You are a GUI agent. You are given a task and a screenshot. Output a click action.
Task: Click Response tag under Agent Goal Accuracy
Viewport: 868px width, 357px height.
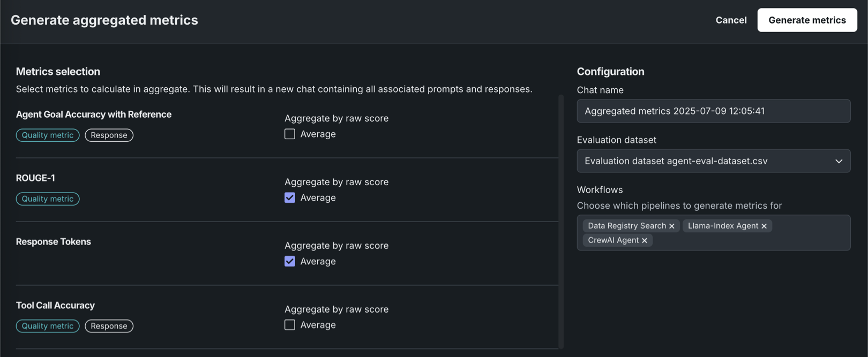pyautogui.click(x=109, y=135)
